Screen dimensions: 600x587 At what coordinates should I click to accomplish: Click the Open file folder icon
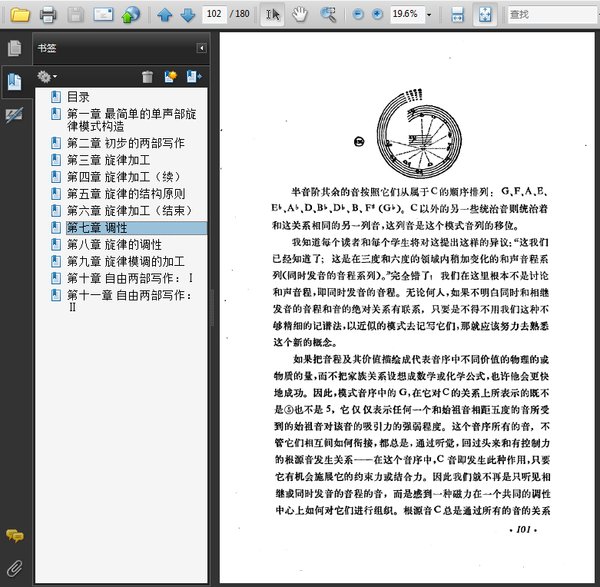(x=19, y=15)
